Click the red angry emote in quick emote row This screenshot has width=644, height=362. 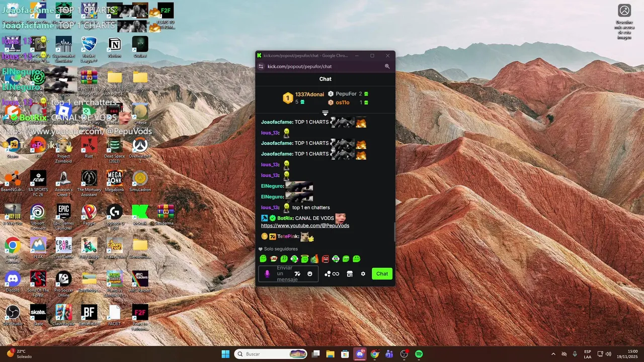pyautogui.click(x=325, y=259)
